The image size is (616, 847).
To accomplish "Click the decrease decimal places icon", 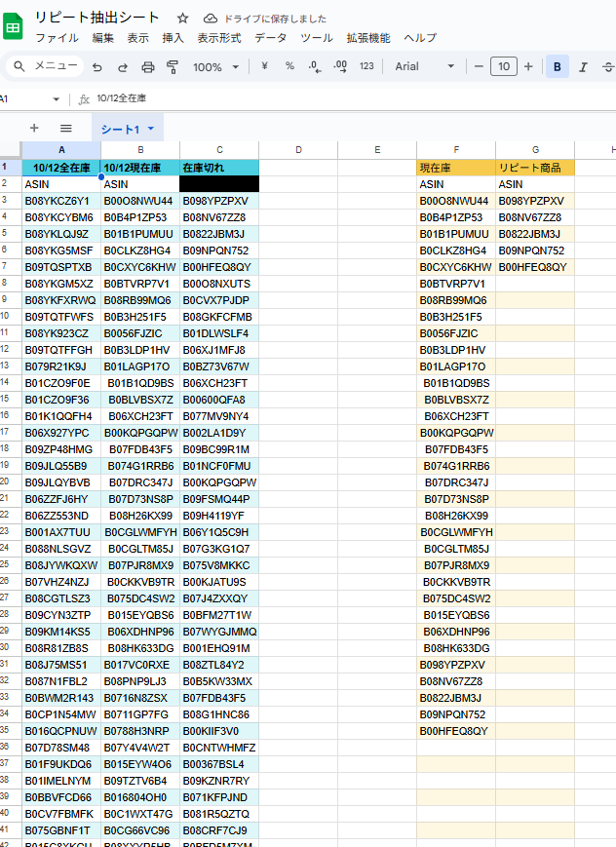I will point(315,66).
